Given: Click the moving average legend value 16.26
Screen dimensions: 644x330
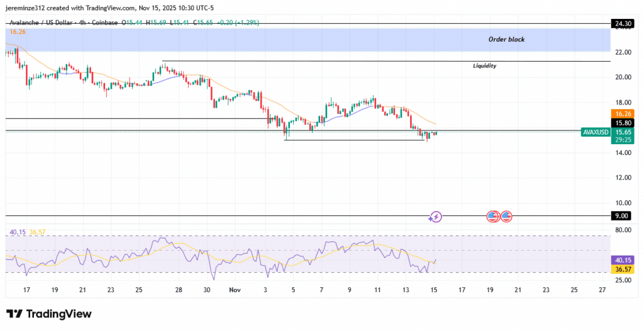Looking at the screenshot, I should (17, 31).
